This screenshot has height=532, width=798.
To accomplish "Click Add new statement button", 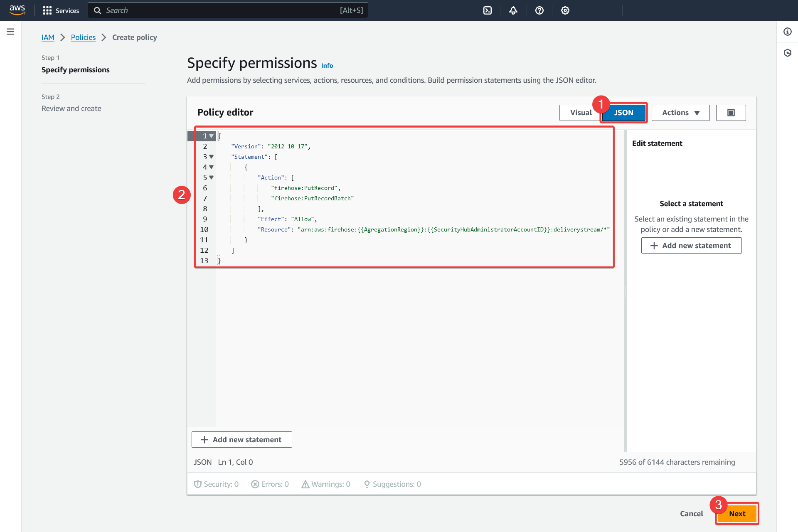I will [x=241, y=439].
